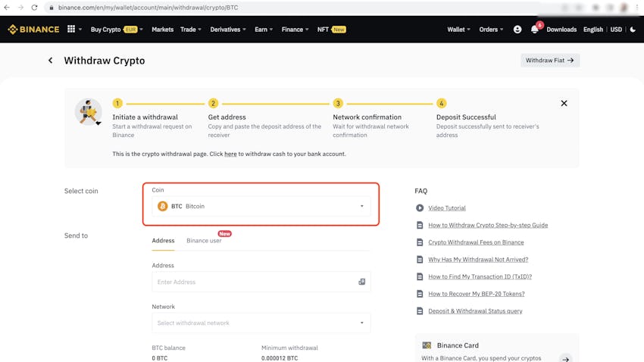The image size is (644, 362).
Task: Open the notifications bell icon
Action: pyautogui.click(x=534, y=30)
